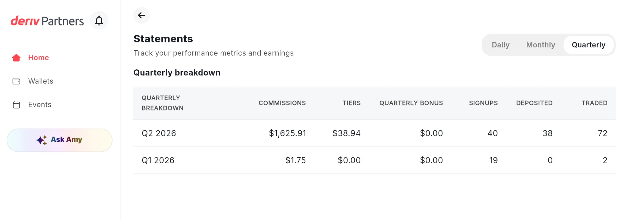Click the notification bell icon
This screenshot has width=644, height=220.
click(x=99, y=21)
